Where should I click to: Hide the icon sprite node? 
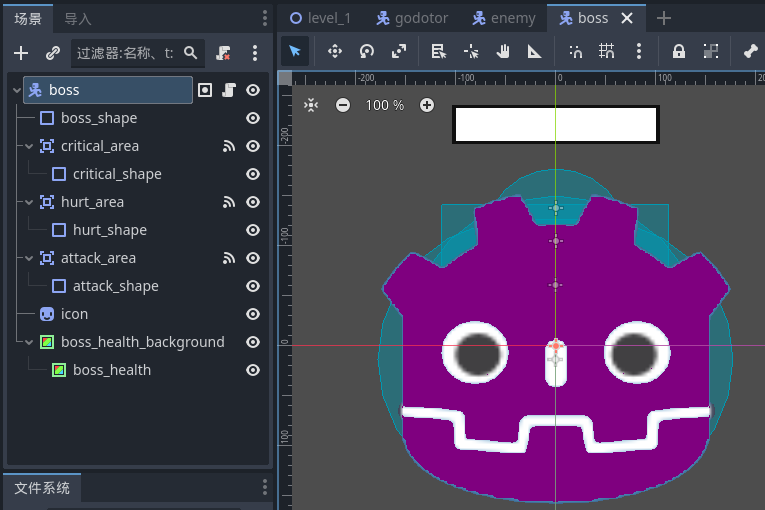click(253, 314)
